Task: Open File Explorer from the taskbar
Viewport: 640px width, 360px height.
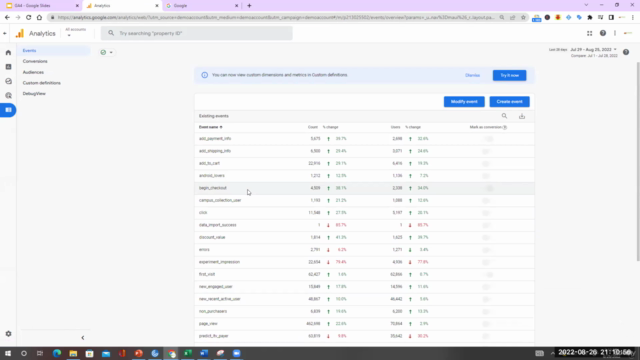Action: coord(73,353)
